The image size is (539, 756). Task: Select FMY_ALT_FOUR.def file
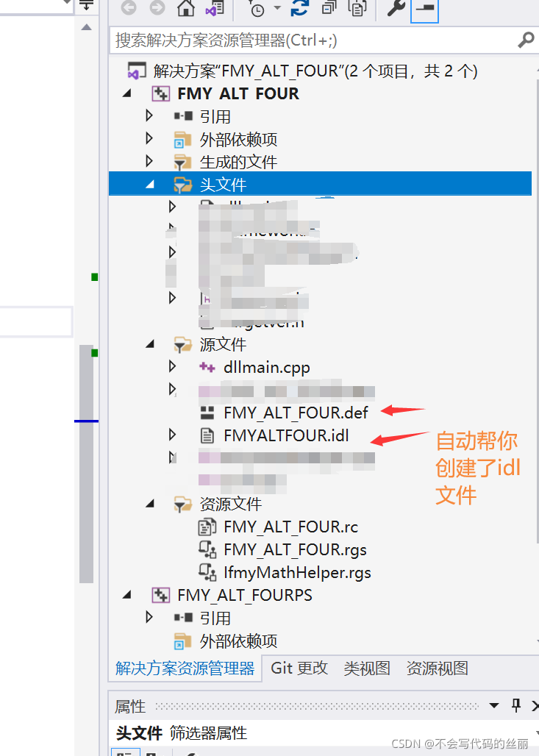pyautogui.click(x=296, y=413)
